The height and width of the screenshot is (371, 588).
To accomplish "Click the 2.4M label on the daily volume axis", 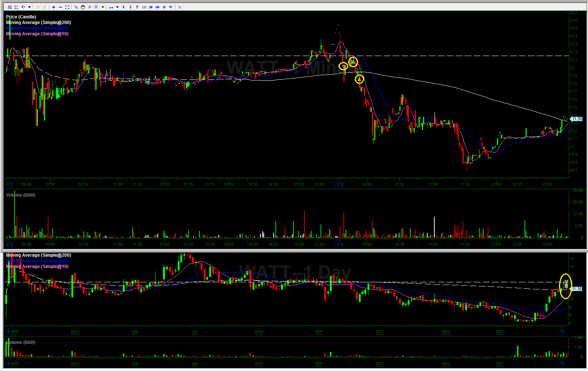I will pos(578,338).
